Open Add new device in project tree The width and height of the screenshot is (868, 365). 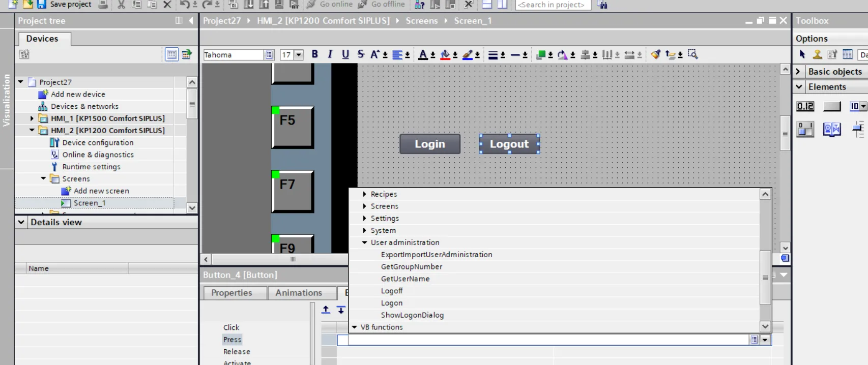click(78, 94)
